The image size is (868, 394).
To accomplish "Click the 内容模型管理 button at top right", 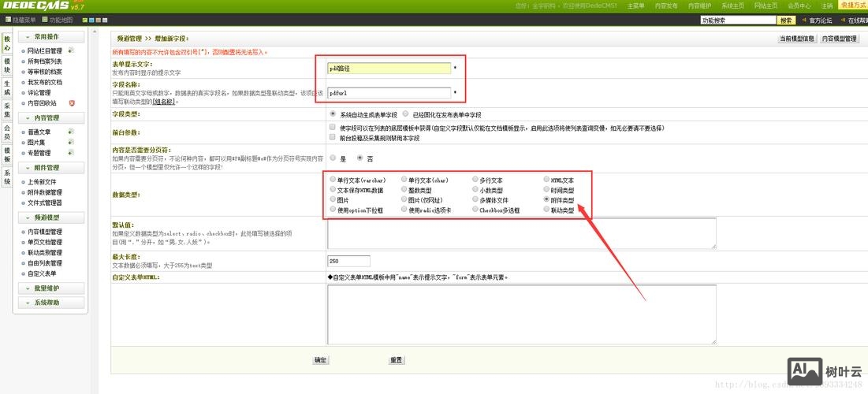I will pos(839,38).
